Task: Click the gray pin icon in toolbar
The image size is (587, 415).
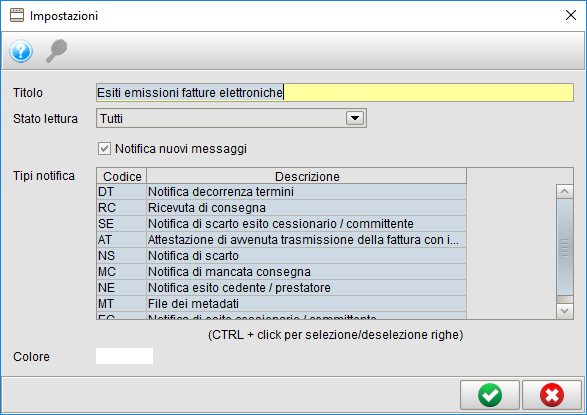Action: [57, 51]
